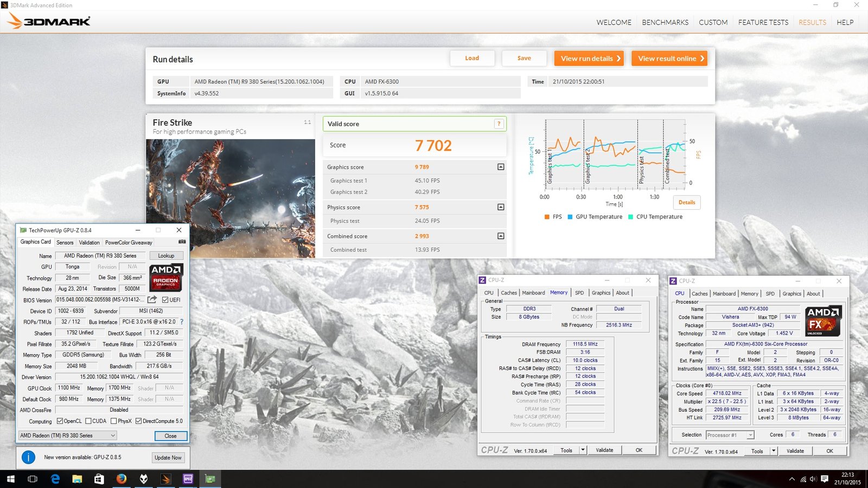Click Update Now for GPU-Z
Screen dimensions: 868x488
(168, 458)
